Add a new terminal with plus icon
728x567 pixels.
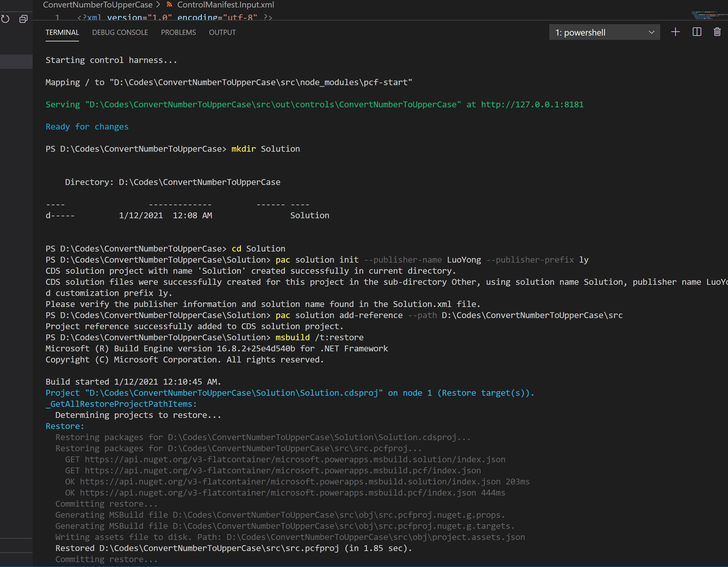tap(675, 32)
